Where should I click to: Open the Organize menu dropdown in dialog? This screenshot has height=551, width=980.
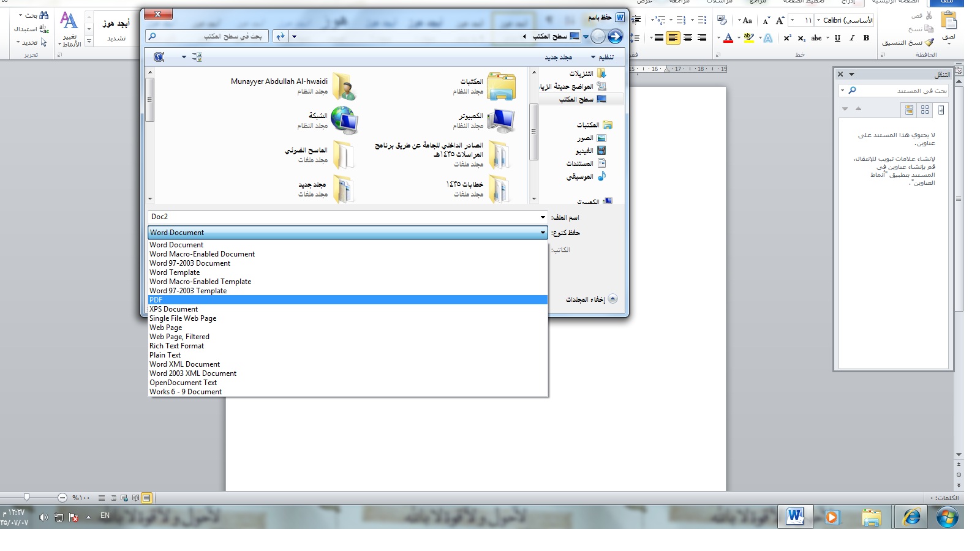click(603, 57)
